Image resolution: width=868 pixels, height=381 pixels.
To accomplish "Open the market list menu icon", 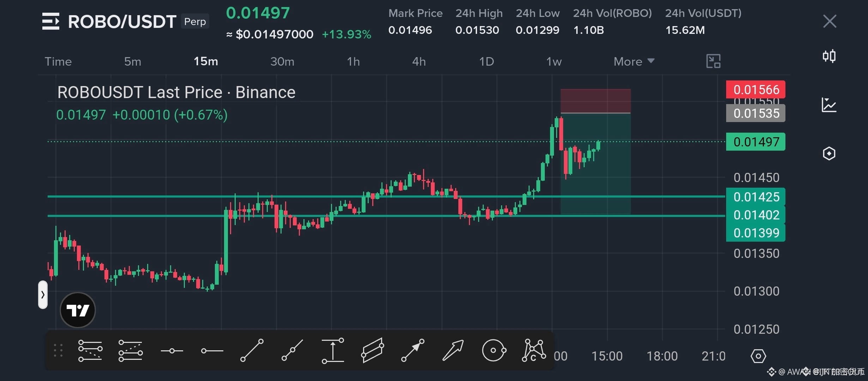I will pyautogui.click(x=51, y=21).
